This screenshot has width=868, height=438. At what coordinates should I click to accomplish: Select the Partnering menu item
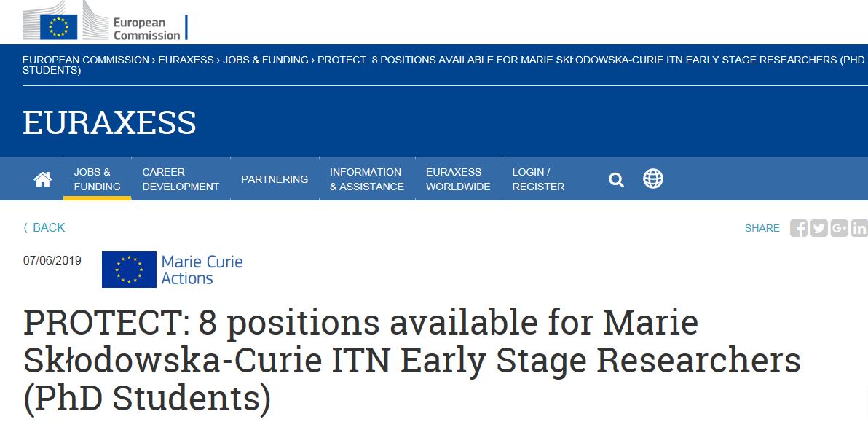(275, 179)
